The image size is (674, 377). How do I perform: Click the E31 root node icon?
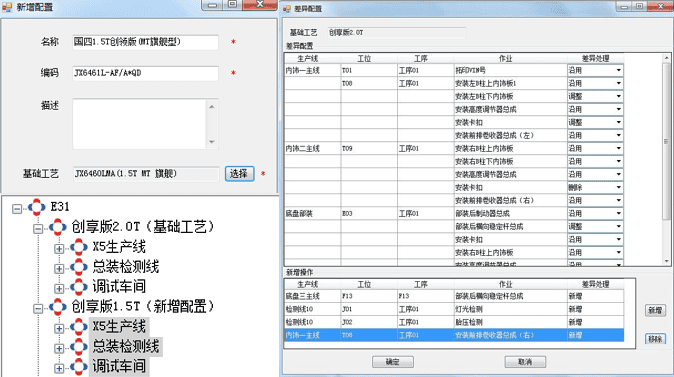click(x=37, y=207)
